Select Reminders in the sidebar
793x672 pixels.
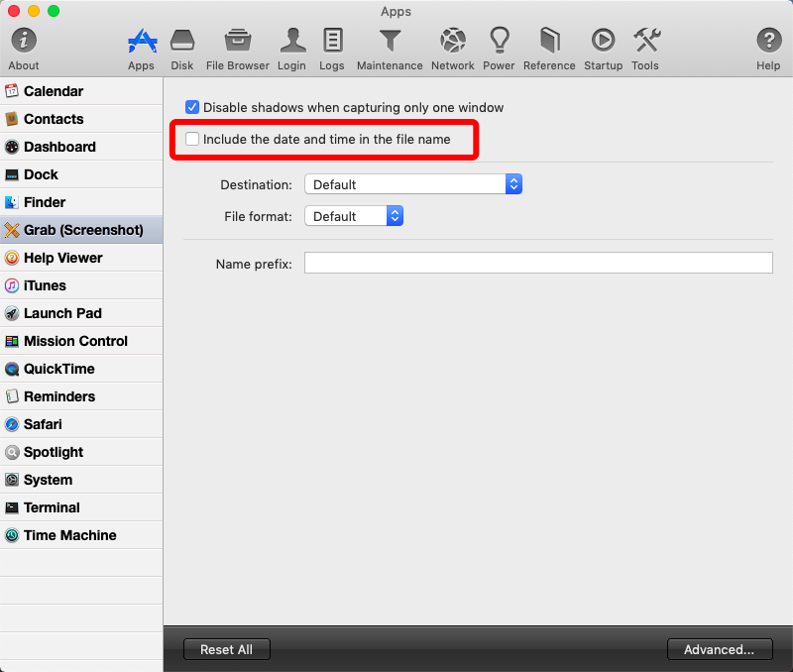pos(81,396)
